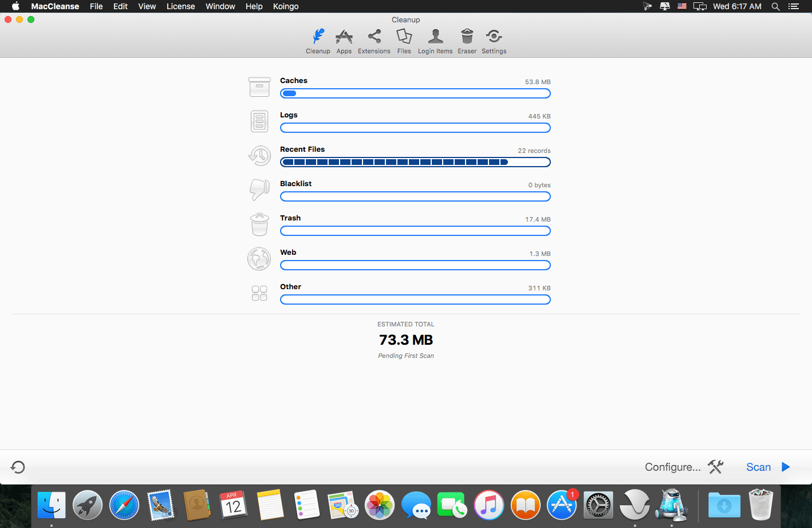Switch to the Extensions toolbar section

[x=374, y=41]
